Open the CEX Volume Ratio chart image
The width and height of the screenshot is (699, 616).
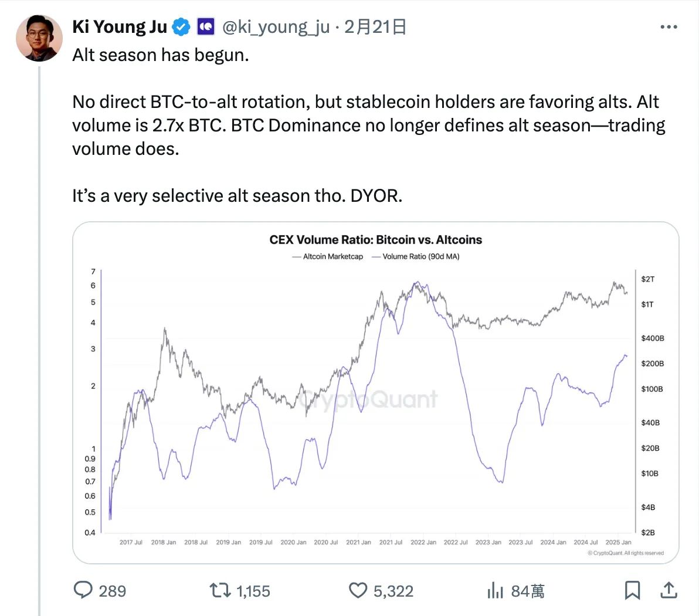pos(375,393)
